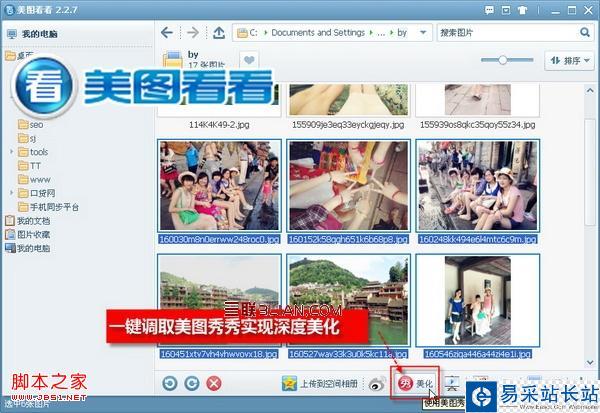Open the title bar menu box icon
600x413 pixels.
click(x=506, y=10)
